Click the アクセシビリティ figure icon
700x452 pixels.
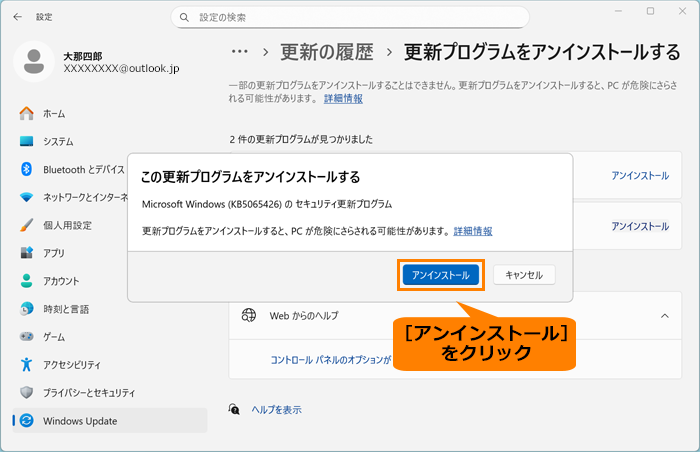click(26, 364)
